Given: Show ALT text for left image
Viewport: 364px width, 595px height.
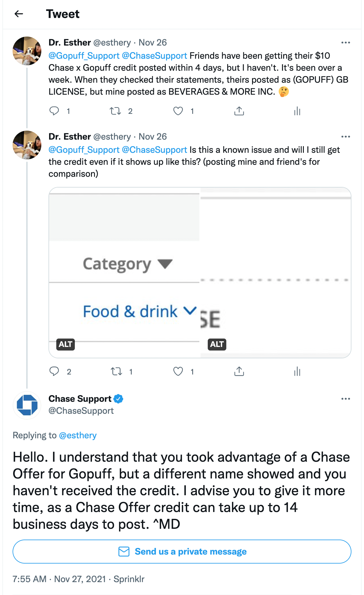Looking at the screenshot, I should click(66, 344).
